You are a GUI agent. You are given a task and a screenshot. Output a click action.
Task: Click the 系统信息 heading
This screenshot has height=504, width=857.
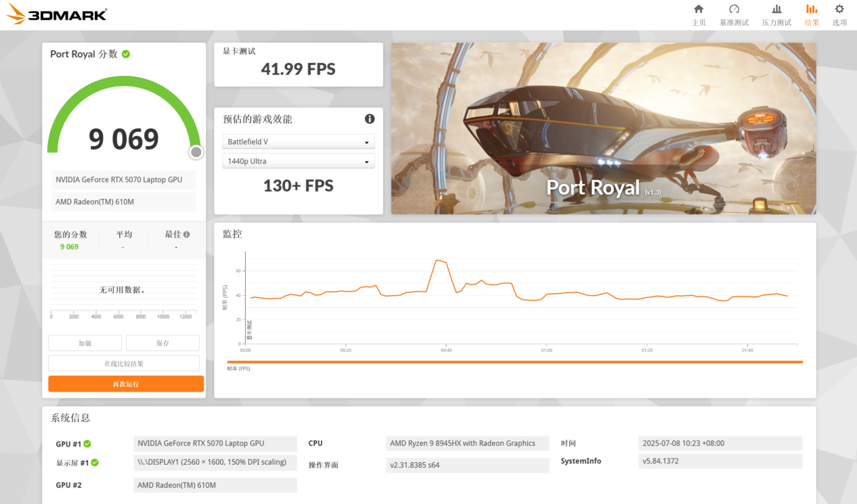(x=70, y=418)
